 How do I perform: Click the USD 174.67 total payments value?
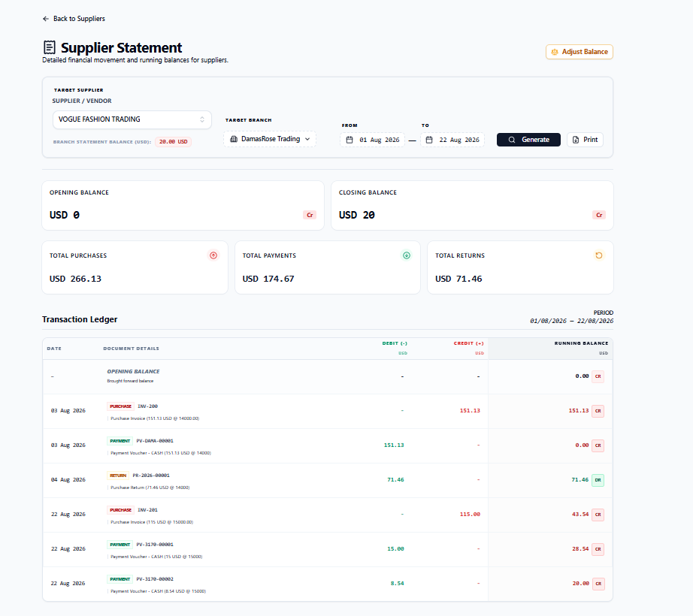[268, 279]
